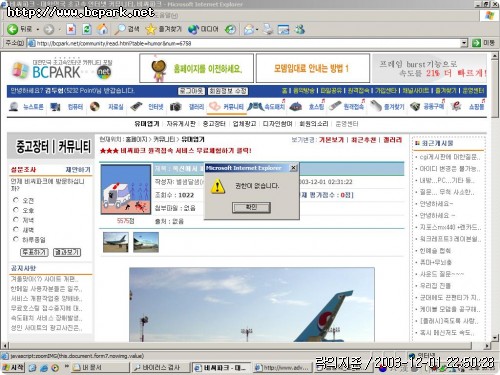Open the 속도패치 navigation item
This screenshot has width=500, height=375.
pyautogui.click(x=267, y=107)
